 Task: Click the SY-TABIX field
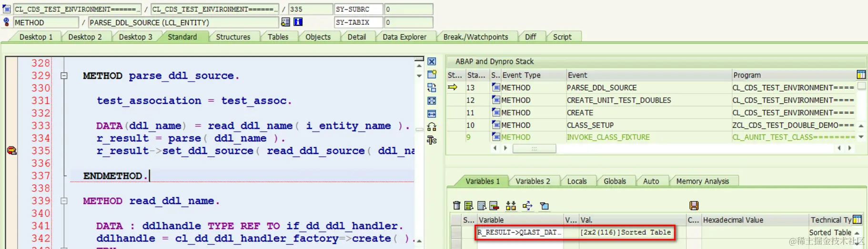[359, 22]
